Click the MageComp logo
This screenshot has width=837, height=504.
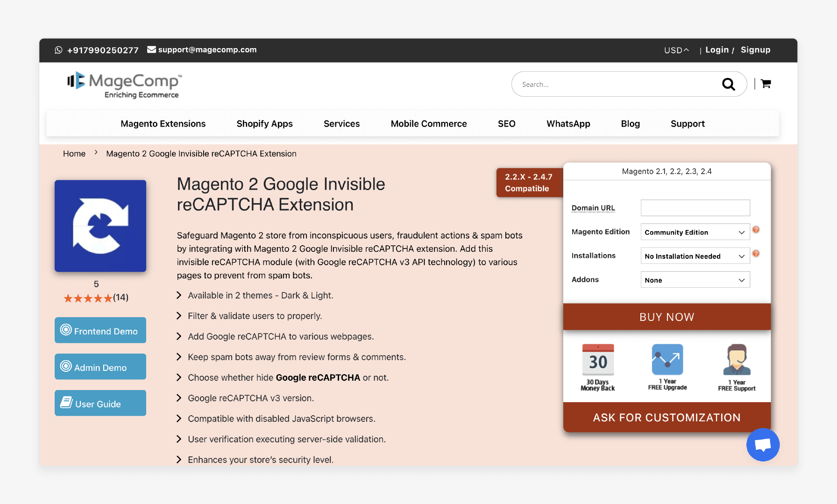pos(124,85)
